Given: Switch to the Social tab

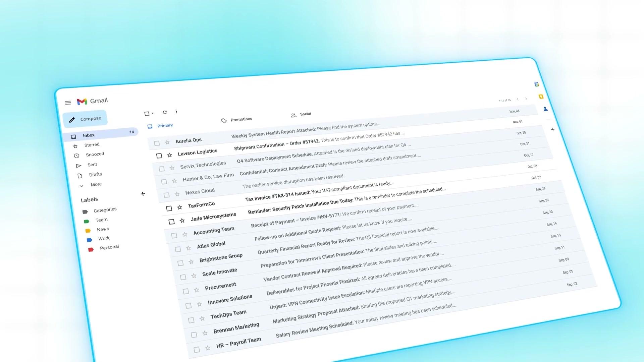Looking at the screenshot, I should (x=301, y=114).
